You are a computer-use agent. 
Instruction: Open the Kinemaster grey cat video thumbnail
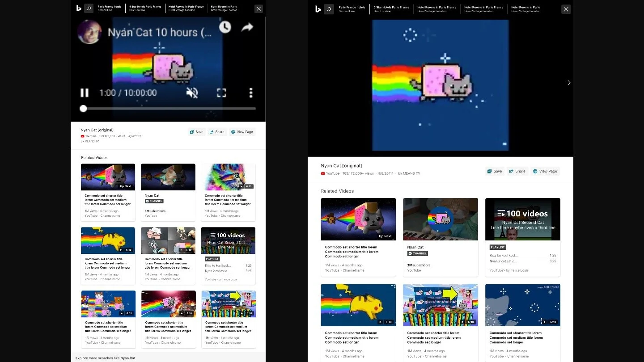coord(523,305)
